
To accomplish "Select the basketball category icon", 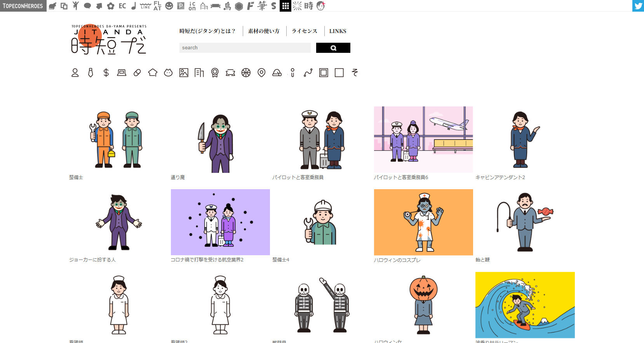I will pos(246,73).
